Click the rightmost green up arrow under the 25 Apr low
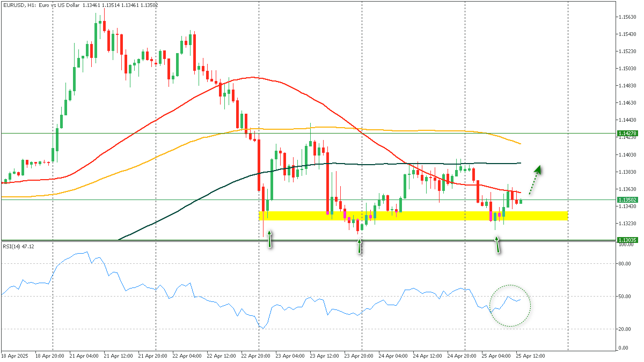 [497, 245]
